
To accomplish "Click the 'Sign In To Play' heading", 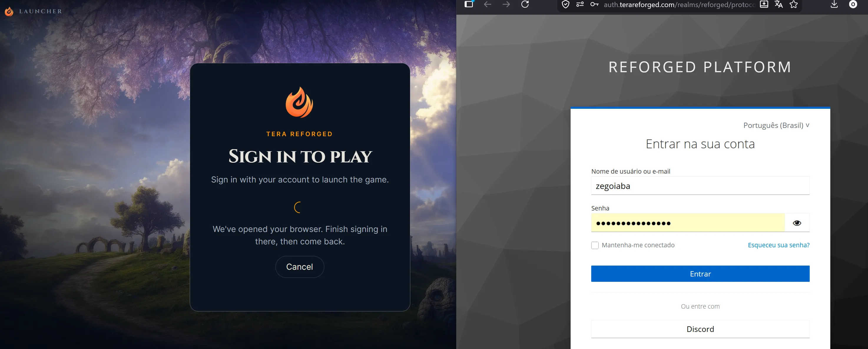I will 300,157.
